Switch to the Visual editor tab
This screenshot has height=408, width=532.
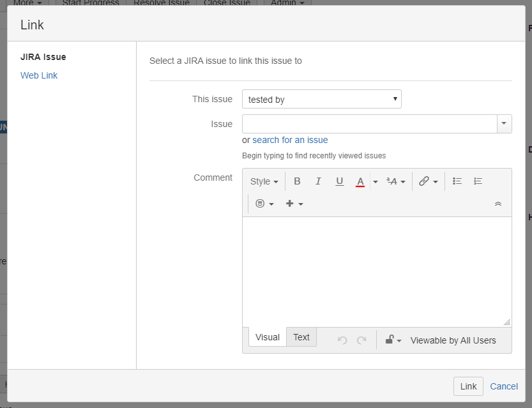coord(268,337)
